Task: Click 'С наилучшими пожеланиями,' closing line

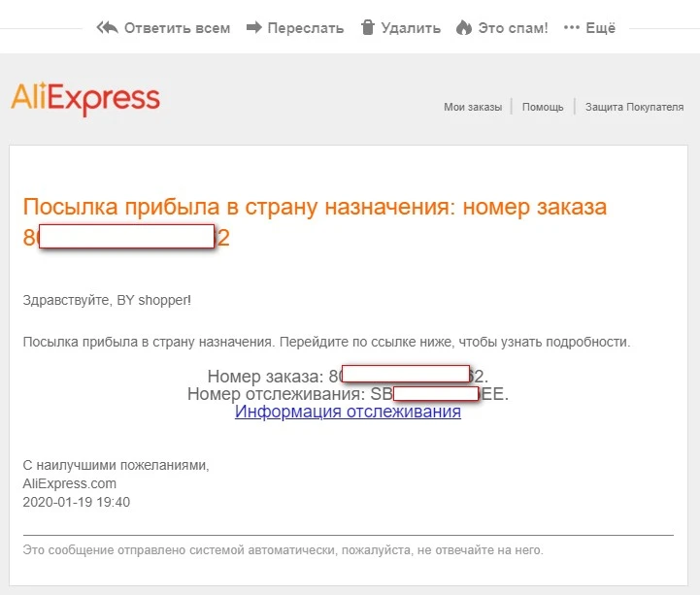Action: click(x=117, y=466)
